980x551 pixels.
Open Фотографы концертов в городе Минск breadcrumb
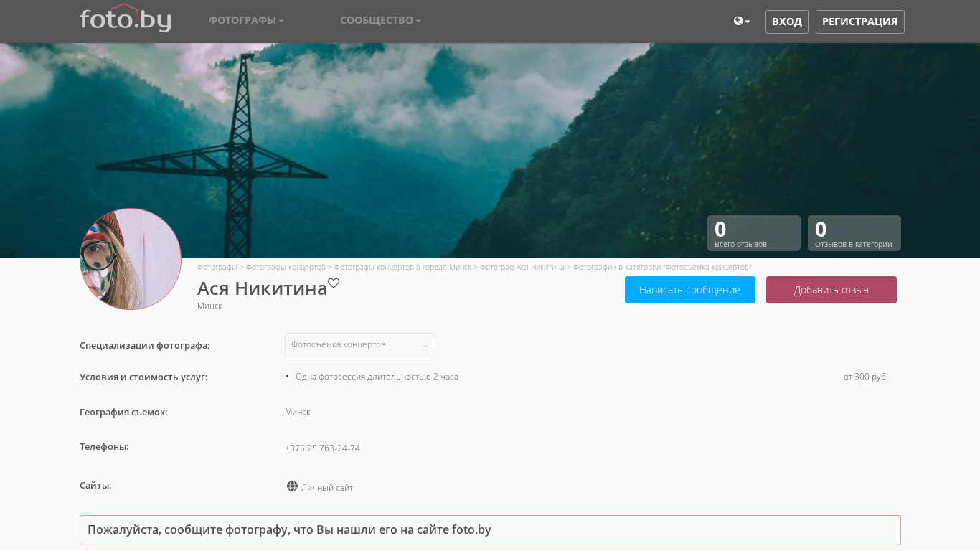coord(402,267)
